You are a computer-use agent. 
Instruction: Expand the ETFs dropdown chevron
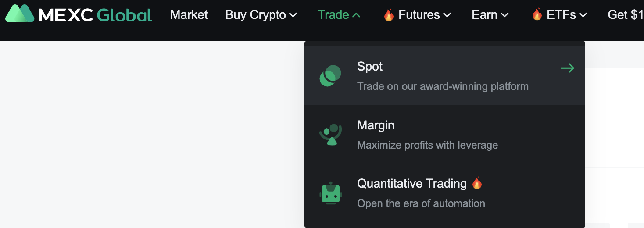click(583, 15)
